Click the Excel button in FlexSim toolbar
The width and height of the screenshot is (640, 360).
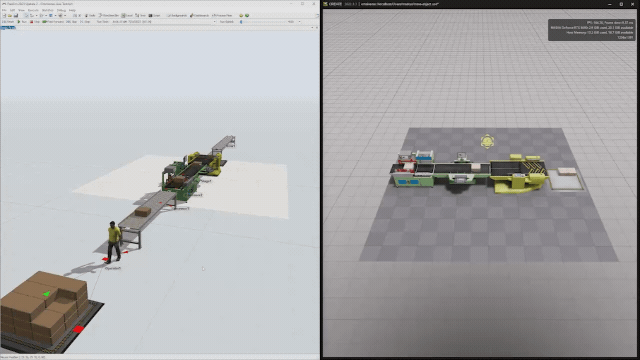[x=127, y=16]
